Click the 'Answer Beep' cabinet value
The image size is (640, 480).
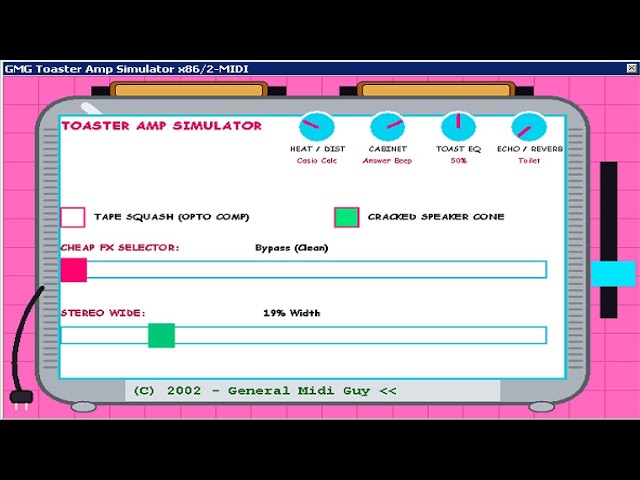[x=387, y=161]
